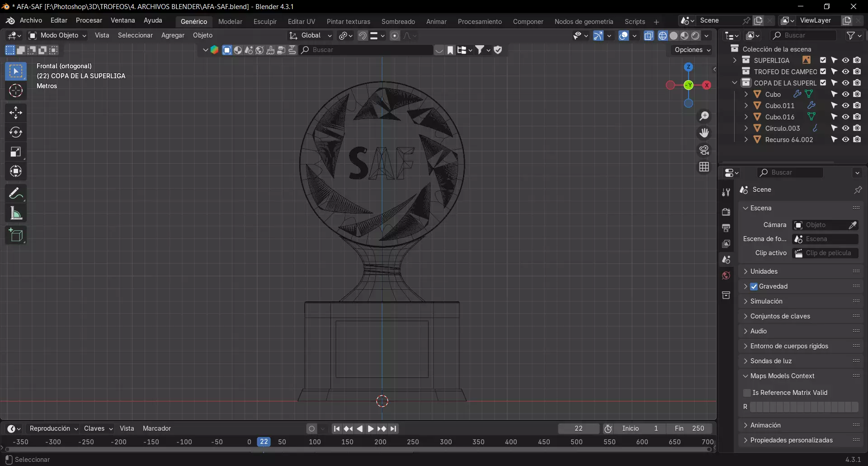The height and width of the screenshot is (466, 868).
Task: Toggle snapping magnet icon
Action: click(x=363, y=36)
